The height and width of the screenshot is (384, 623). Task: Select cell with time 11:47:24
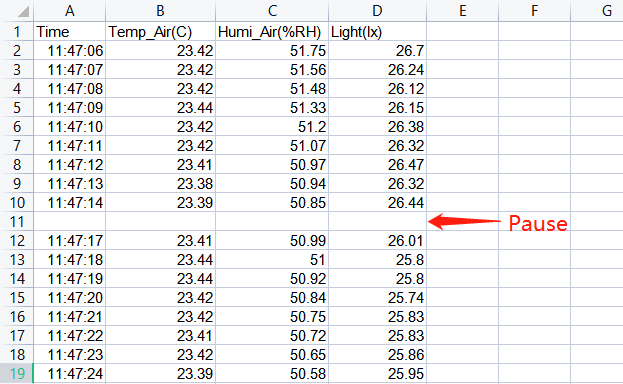click(x=70, y=374)
